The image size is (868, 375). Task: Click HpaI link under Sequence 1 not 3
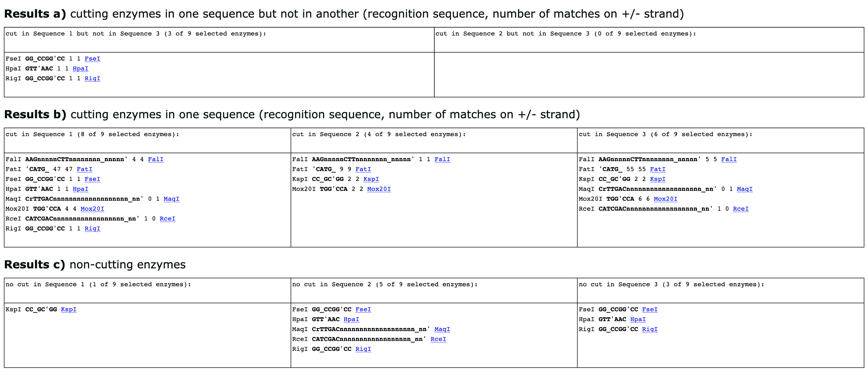click(x=81, y=68)
